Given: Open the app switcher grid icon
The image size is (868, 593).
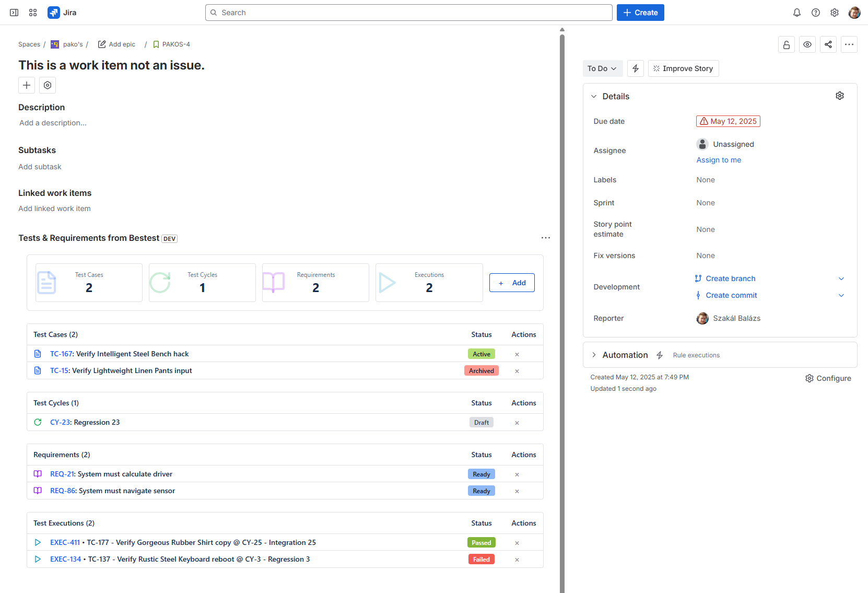Looking at the screenshot, I should tap(33, 13).
